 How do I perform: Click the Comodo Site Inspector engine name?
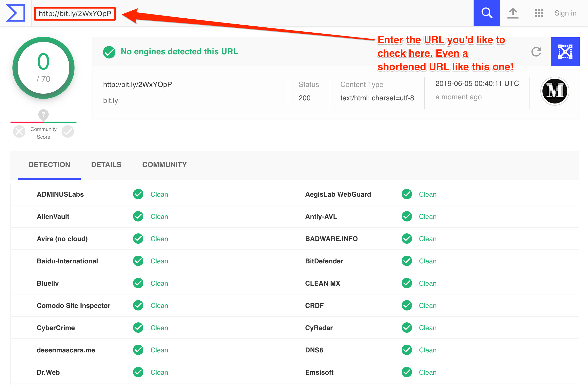[73, 306]
